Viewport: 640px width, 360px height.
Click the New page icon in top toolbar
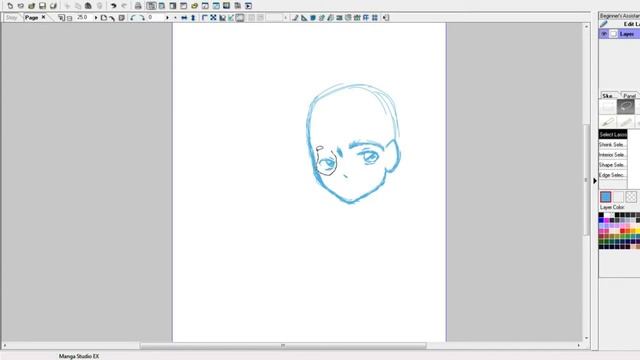click(10, 6)
